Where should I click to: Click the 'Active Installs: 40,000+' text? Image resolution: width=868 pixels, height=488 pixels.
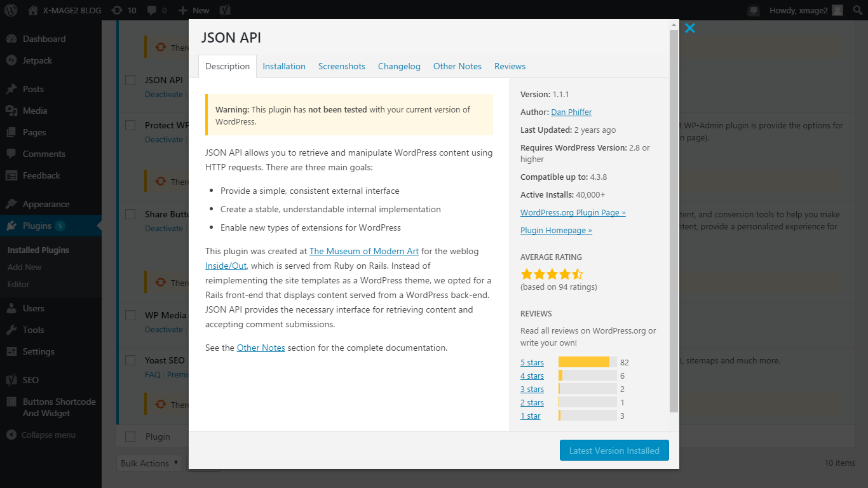click(563, 194)
